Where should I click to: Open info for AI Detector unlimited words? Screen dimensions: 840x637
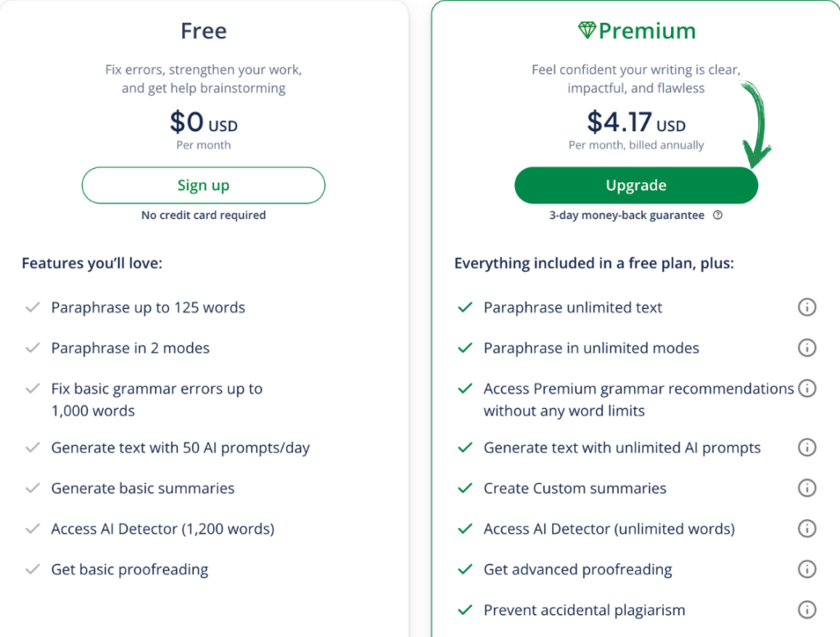click(807, 529)
